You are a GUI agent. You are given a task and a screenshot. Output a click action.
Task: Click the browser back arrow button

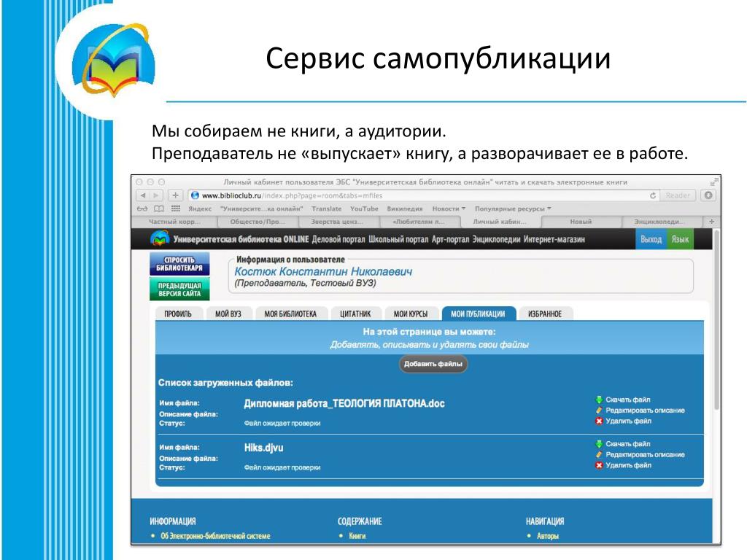coord(143,195)
